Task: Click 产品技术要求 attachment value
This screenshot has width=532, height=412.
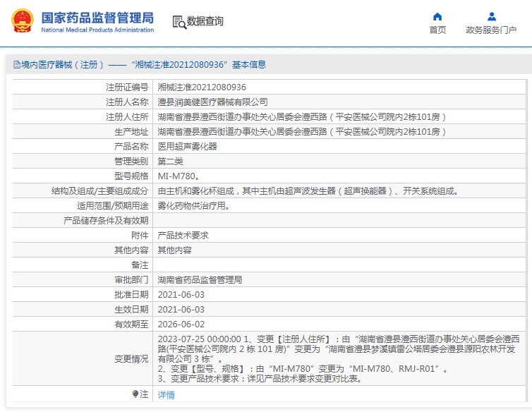Action: click(x=183, y=236)
